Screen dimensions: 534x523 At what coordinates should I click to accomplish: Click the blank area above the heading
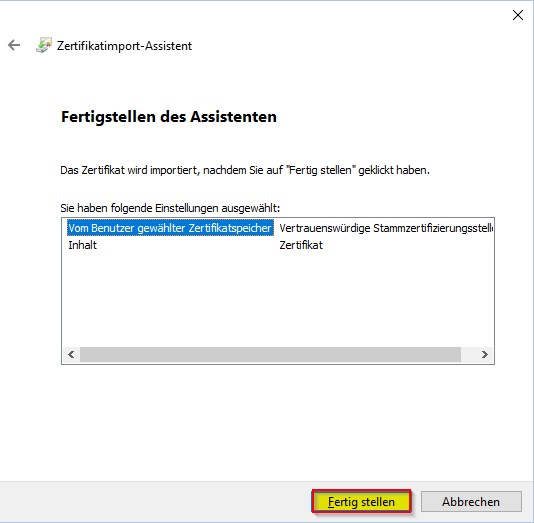(266, 83)
